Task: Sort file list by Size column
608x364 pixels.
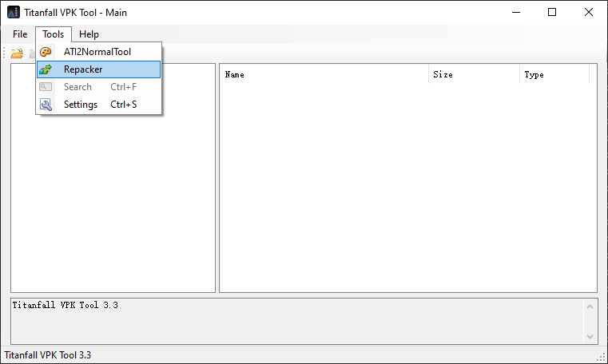Action: pos(474,74)
